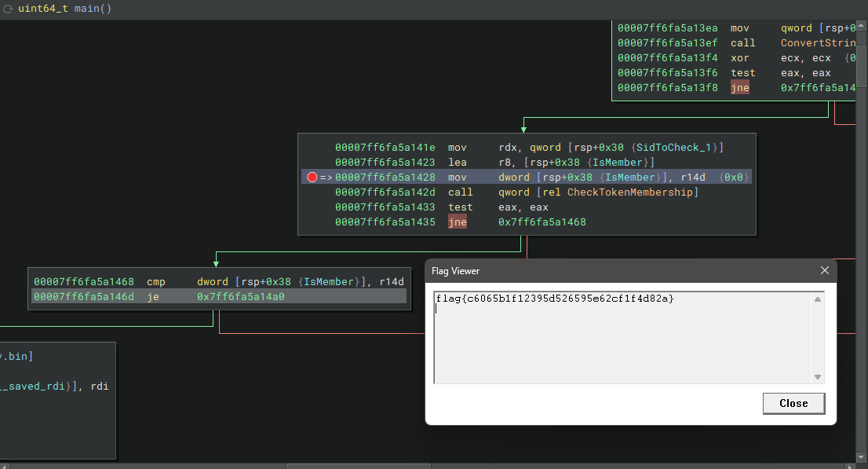This screenshot has height=469, width=868.
Task: Click the current instruction arrow marker
Action: [326, 178]
